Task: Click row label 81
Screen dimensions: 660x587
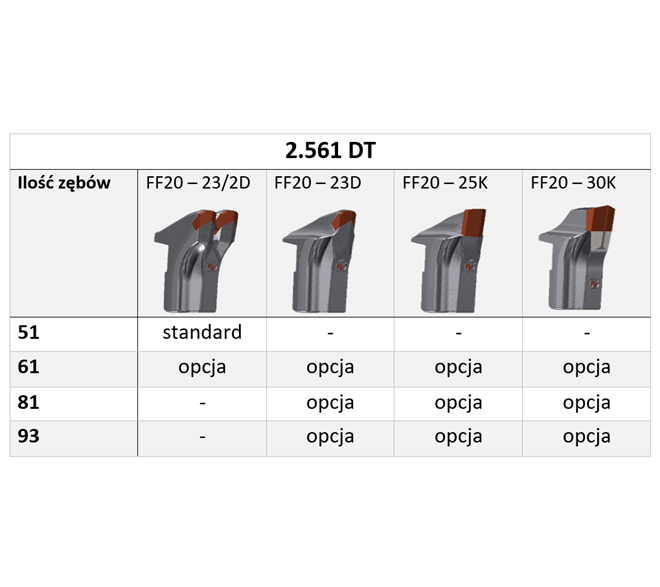Action: [x=27, y=403]
